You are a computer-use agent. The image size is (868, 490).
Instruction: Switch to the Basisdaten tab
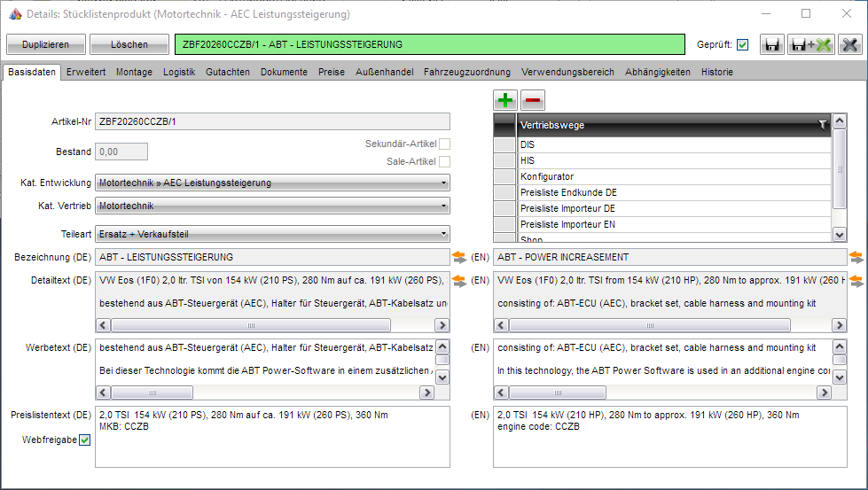[x=32, y=72]
